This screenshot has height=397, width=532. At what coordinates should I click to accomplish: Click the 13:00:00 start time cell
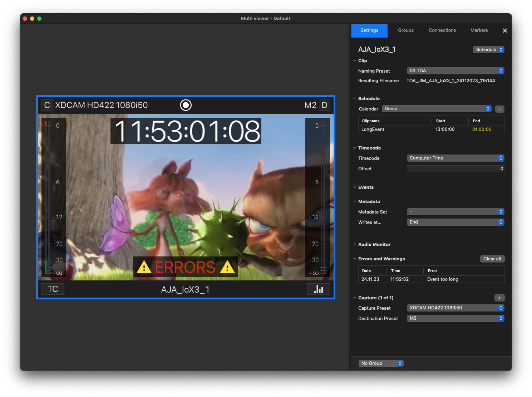click(445, 129)
